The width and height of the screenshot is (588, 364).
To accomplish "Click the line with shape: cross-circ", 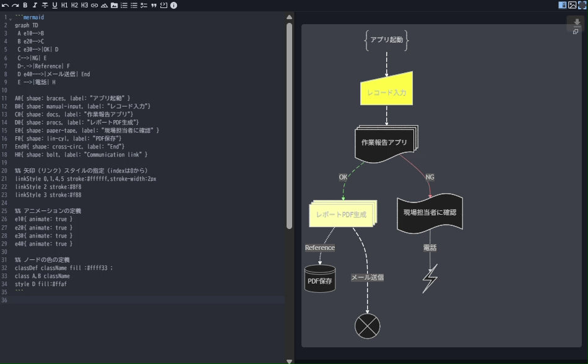I will pyautogui.click(x=70, y=147).
